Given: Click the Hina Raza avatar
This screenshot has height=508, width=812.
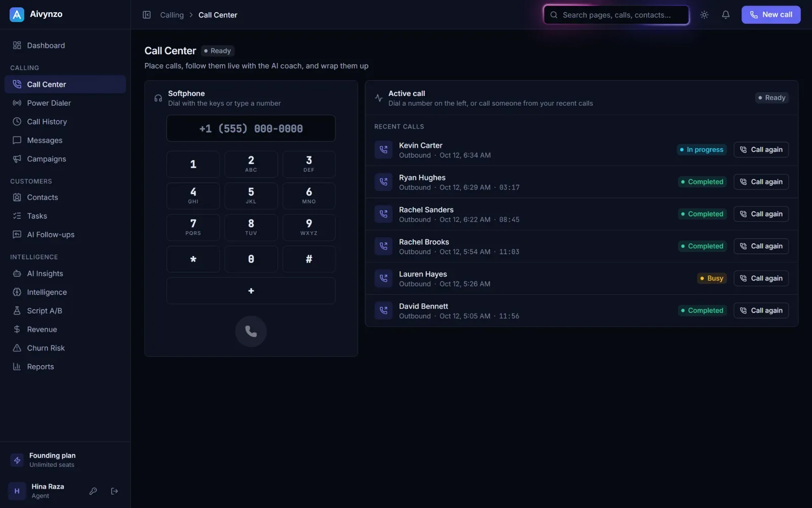Looking at the screenshot, I should (17, 491).
